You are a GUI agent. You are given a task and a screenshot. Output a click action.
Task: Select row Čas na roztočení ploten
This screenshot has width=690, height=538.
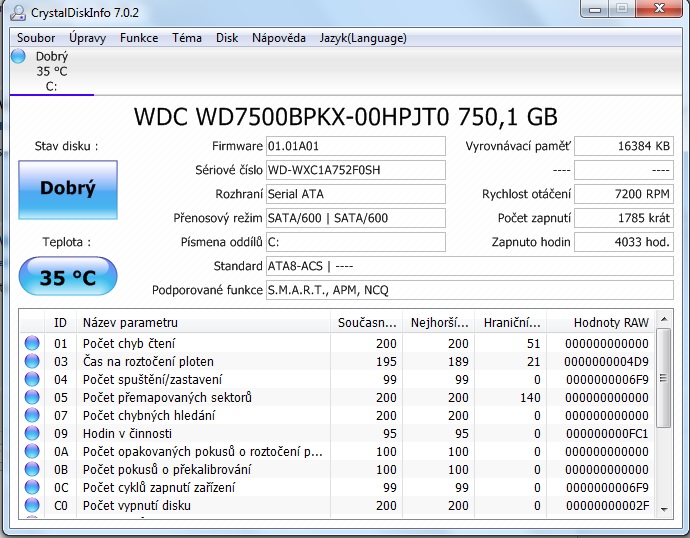coord(337,361)
